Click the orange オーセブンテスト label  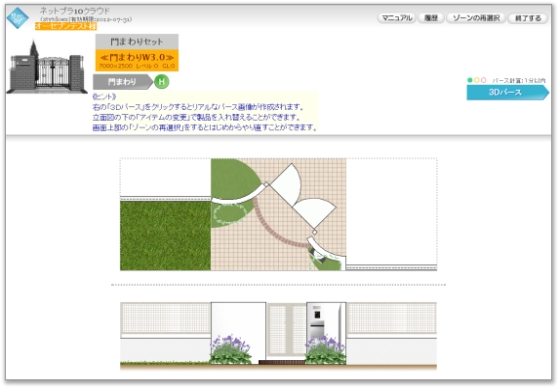[66, 26]
